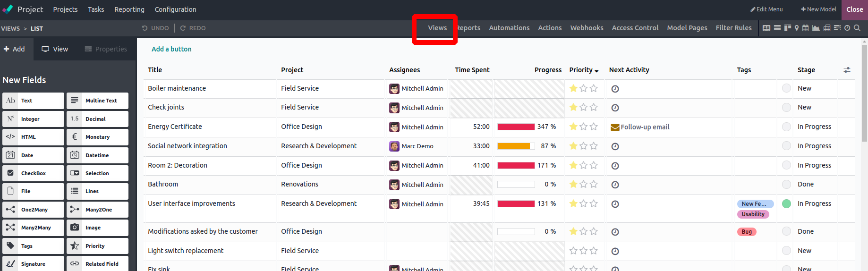Toggle the state circle on Check joints row

click(x=786, y=108)
